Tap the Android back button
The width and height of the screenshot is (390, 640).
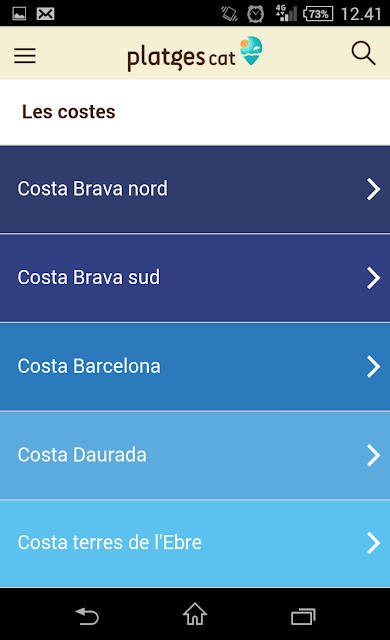coord(87,616)
